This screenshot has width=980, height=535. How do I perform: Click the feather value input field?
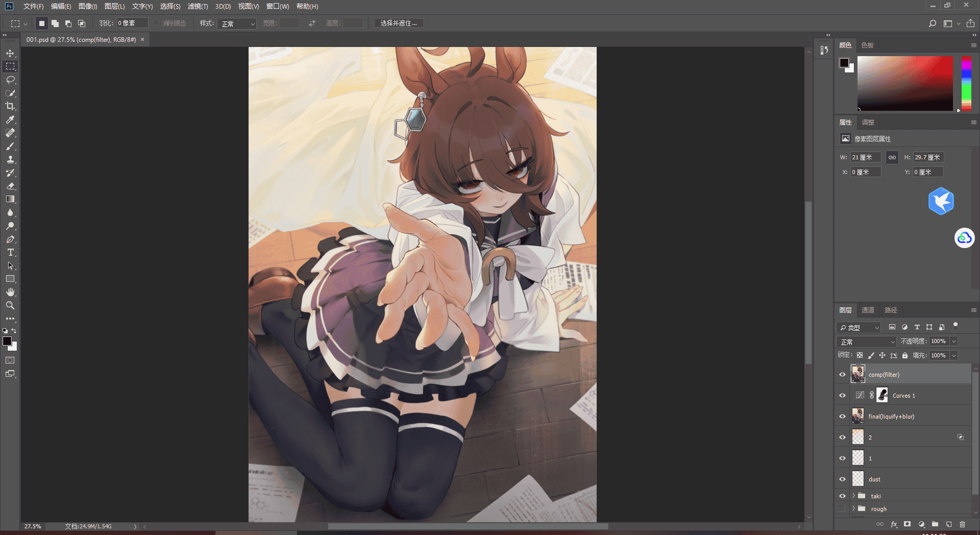click(132, 23)
